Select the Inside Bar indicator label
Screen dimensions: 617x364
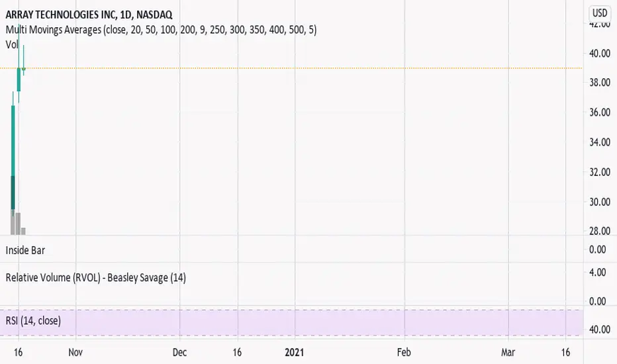pos(25,250)
